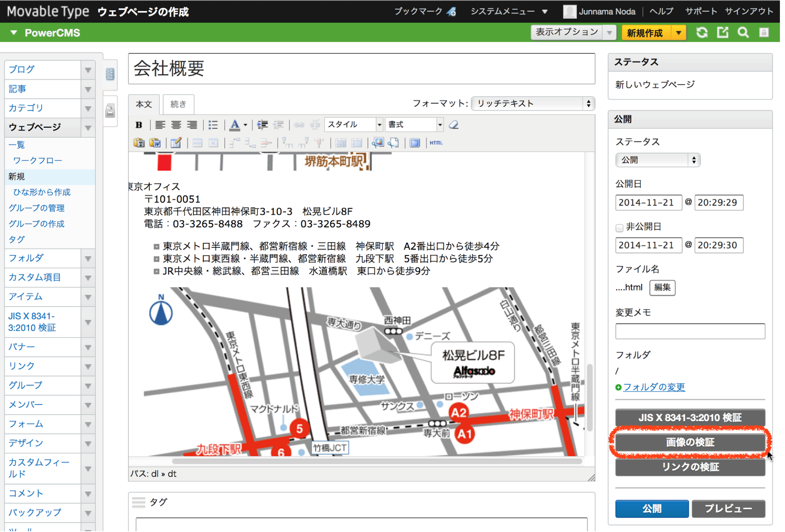Paste as plain text clipboard icon
Viewport: 785px width, 532px height.
[x=139, y=143]
